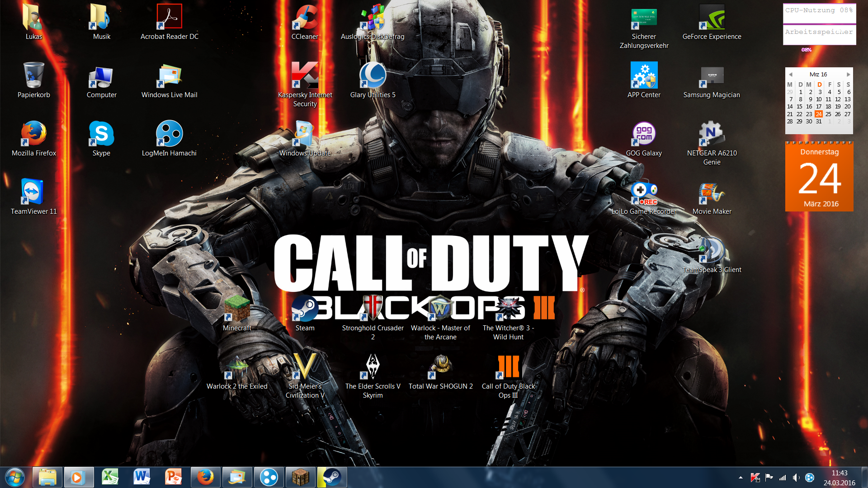Open Action Center flag icon

point(769,478)
